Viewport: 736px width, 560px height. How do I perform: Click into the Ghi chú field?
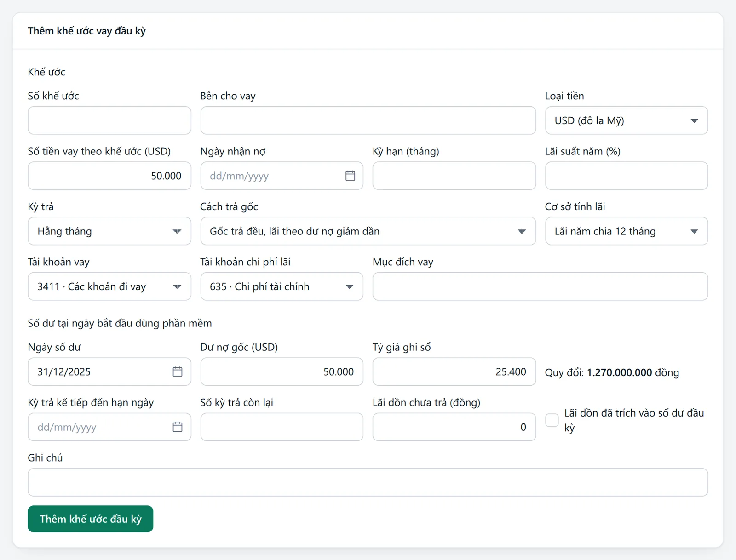click(x=368, y=482)
